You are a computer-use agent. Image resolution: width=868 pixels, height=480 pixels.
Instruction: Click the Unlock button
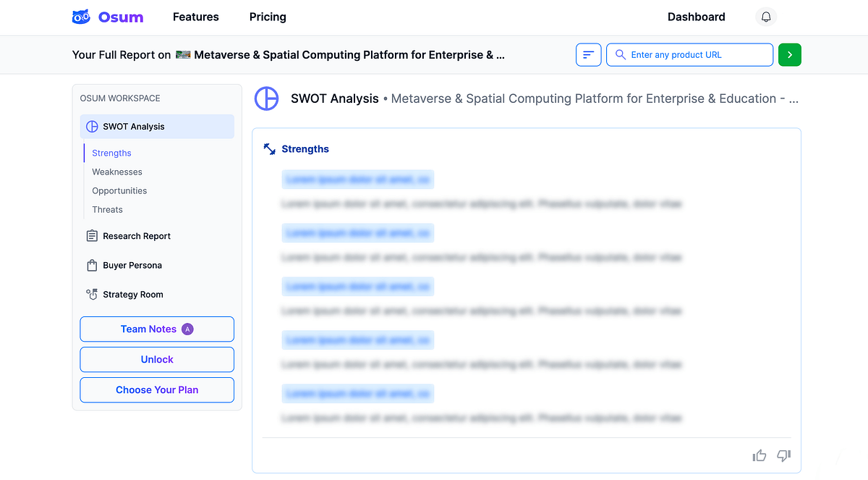coord(157,360)
